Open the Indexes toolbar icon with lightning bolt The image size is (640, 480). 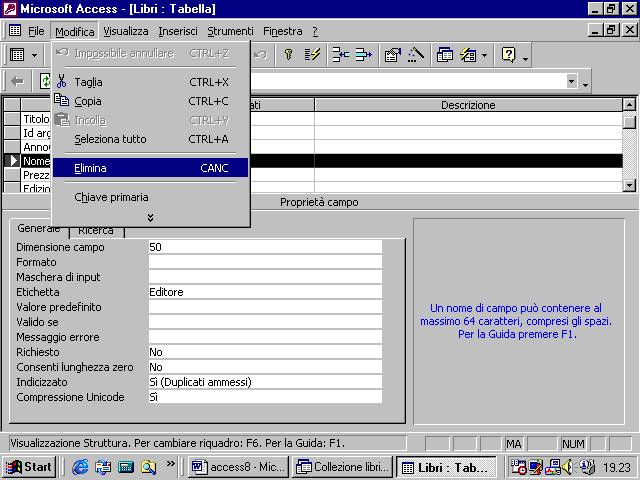312,54
